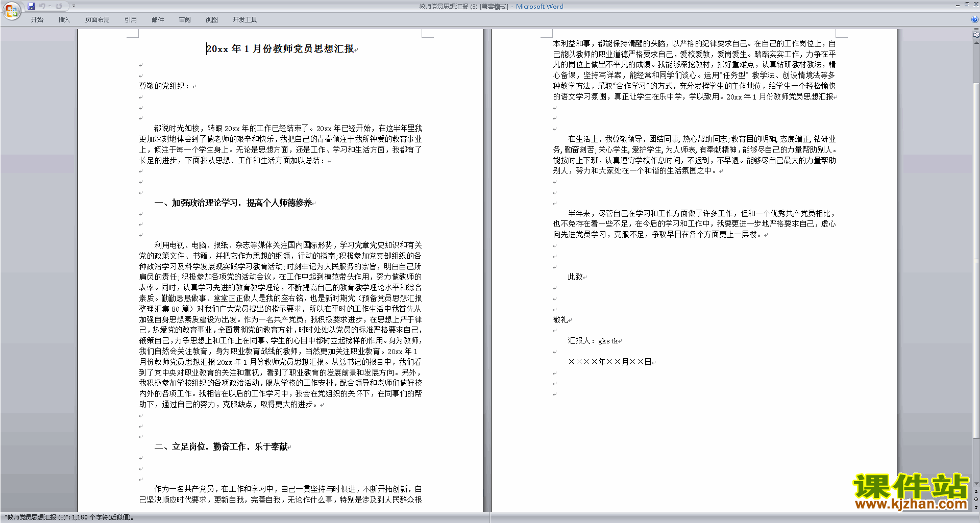Undo the last action
Screen dimensions: 980x523
[x=42, y=6]
